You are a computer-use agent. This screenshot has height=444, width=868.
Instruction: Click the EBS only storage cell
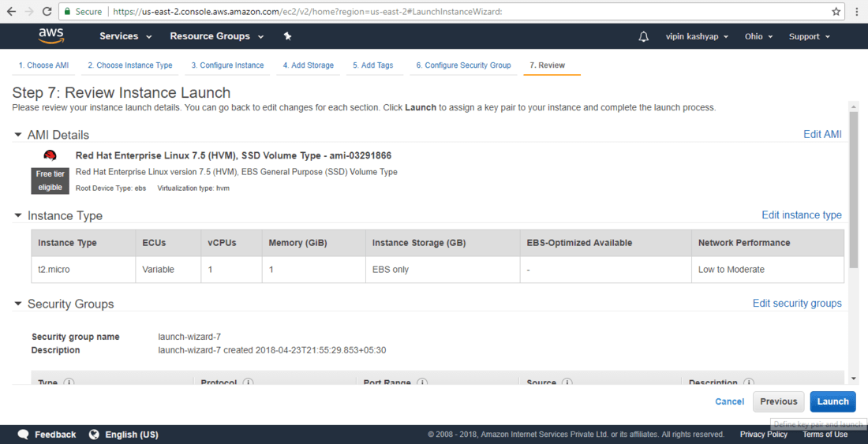(x=443, y=269)
